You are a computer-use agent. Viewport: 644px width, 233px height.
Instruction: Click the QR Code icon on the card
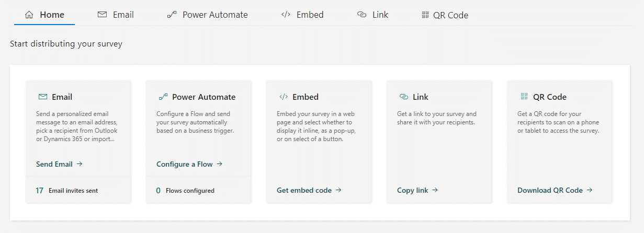click(524, 97)
